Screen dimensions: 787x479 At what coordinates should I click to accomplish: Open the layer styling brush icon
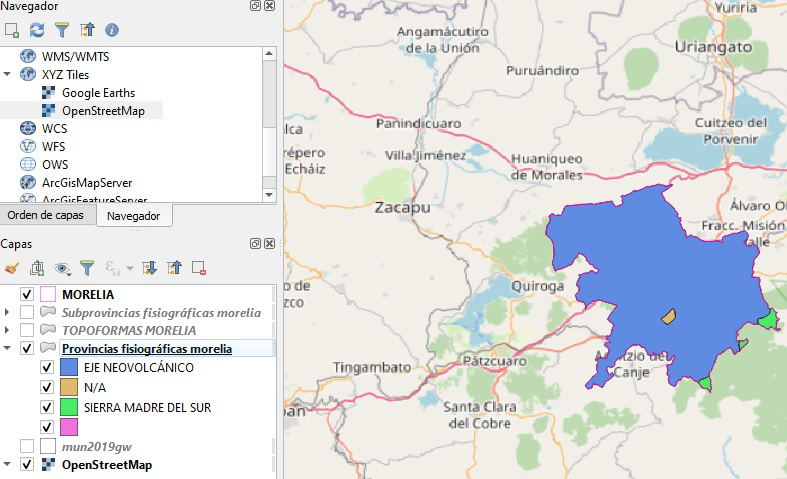pos(12,268)
